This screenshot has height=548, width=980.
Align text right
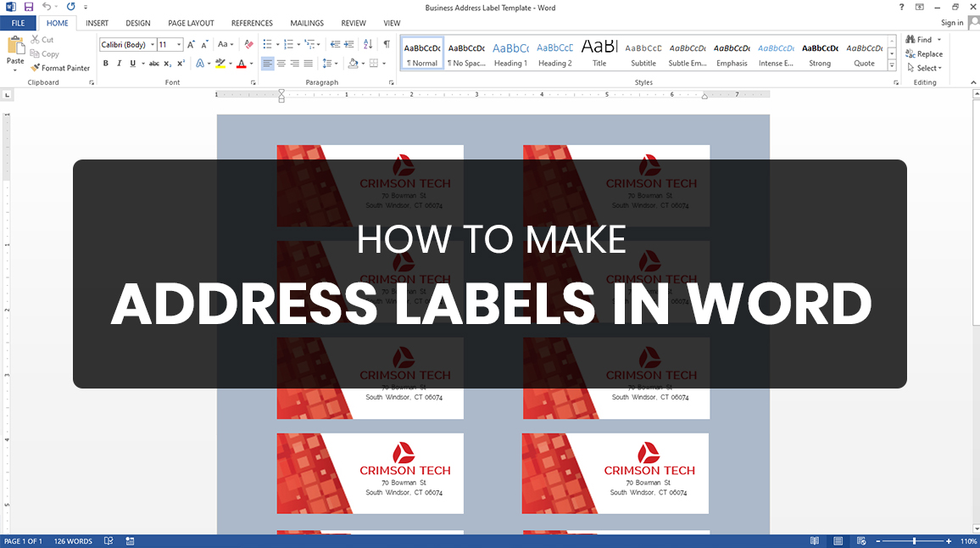coord(294,63)
